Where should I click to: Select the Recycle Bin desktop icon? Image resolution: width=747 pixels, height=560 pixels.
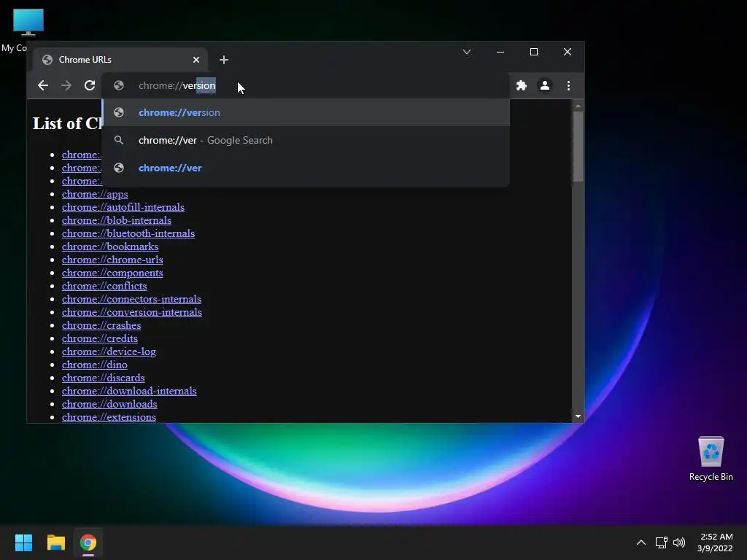(711, 459)
